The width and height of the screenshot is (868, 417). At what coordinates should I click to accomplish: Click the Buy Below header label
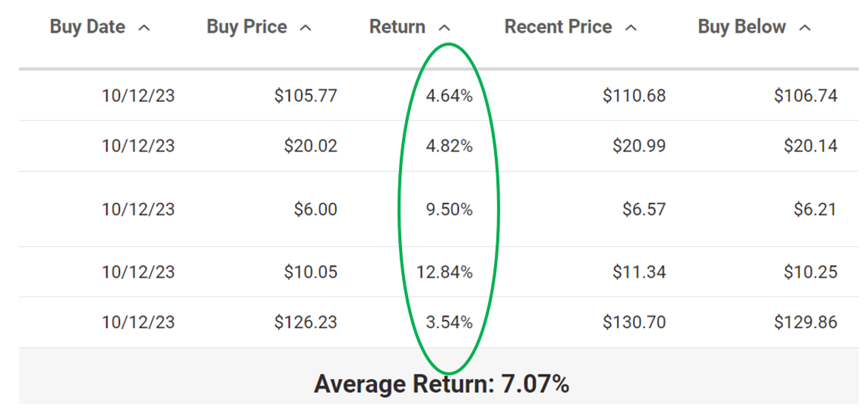(741, 27)
